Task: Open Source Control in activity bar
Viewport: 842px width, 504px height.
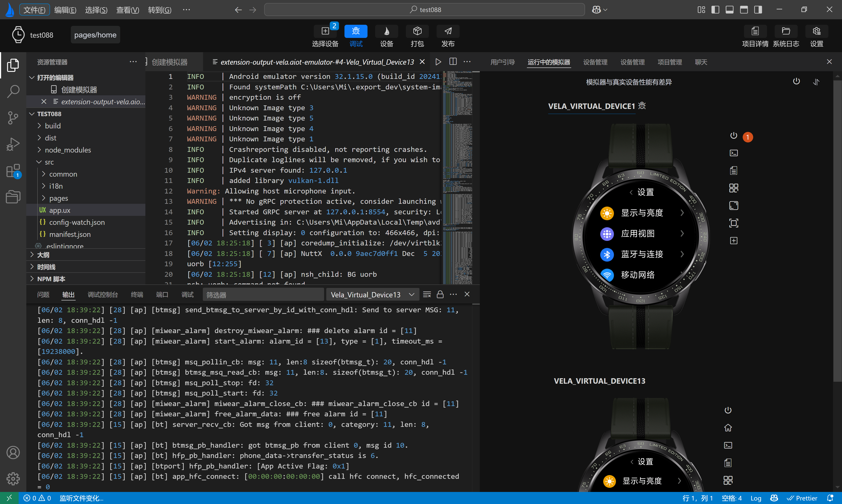Action: (13, 117)
